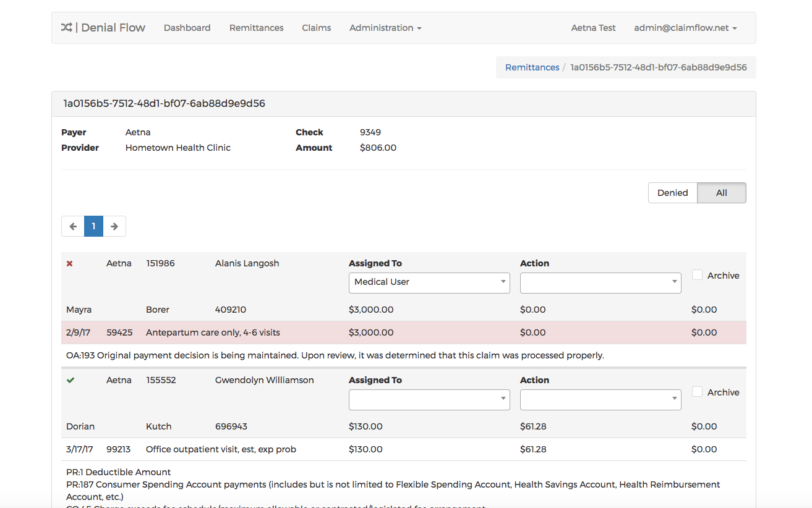Image resolution: width=812 pixels, height=508 pixels.
Task: Click $130.00 in the 99213 service row
Action: pyautogui.click(x=365, y=449)
